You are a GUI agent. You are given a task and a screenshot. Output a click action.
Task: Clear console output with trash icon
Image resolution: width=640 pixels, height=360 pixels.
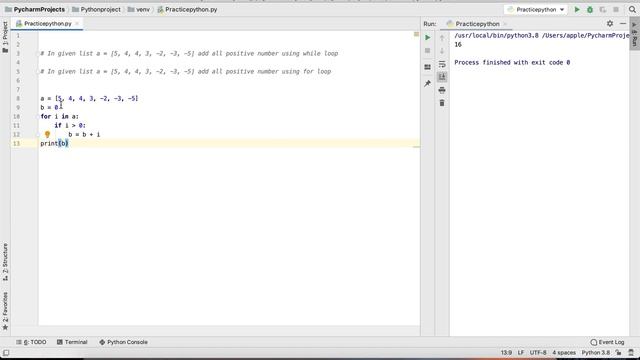point(442,103)
